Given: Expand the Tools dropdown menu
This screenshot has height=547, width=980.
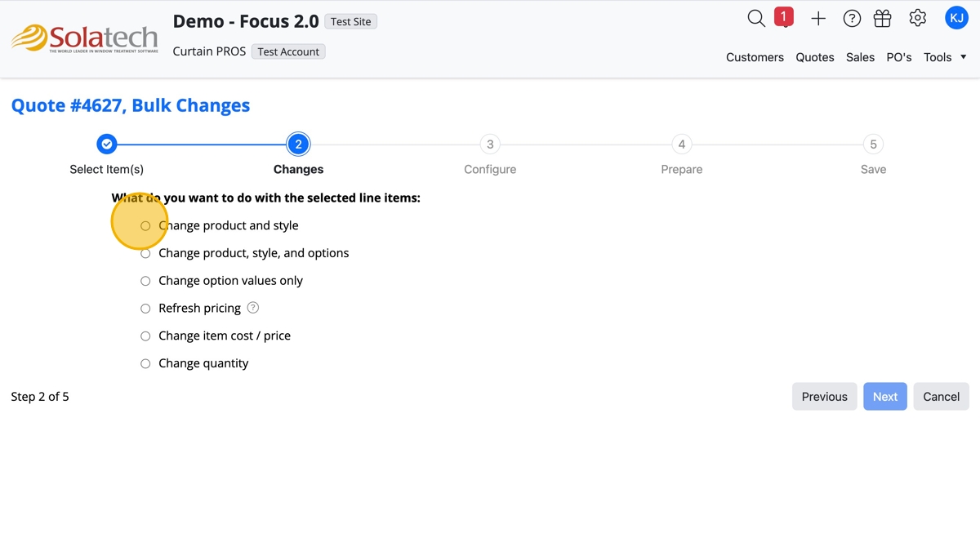Looking at the screenshot, I should pyautogui.click(x=945, y=57).
